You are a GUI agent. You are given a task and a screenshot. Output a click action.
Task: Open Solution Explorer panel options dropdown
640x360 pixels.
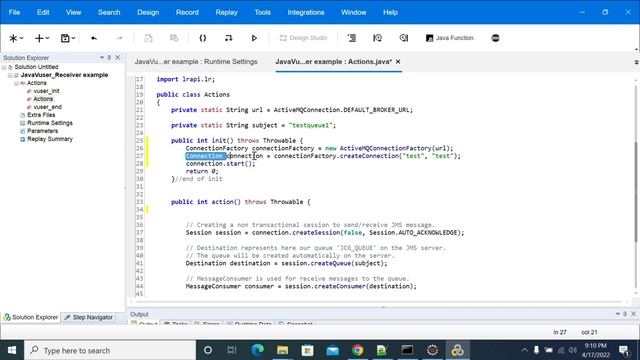(102, 58)
